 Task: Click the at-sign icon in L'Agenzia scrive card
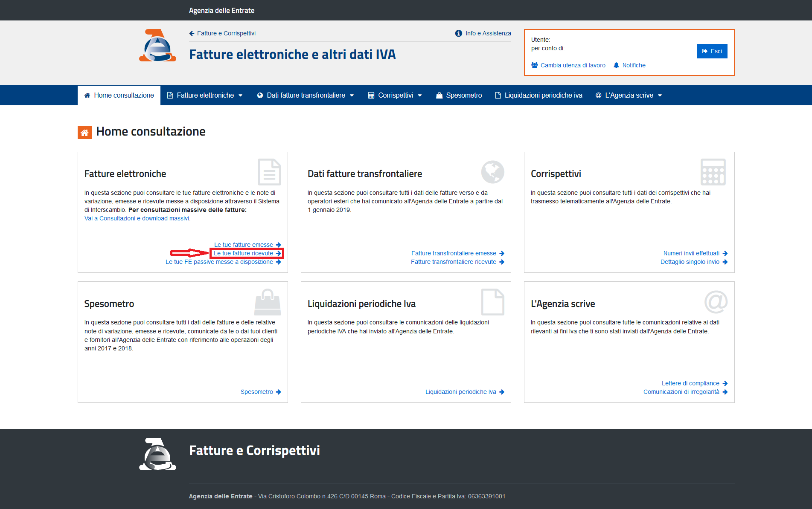(716, 301)
